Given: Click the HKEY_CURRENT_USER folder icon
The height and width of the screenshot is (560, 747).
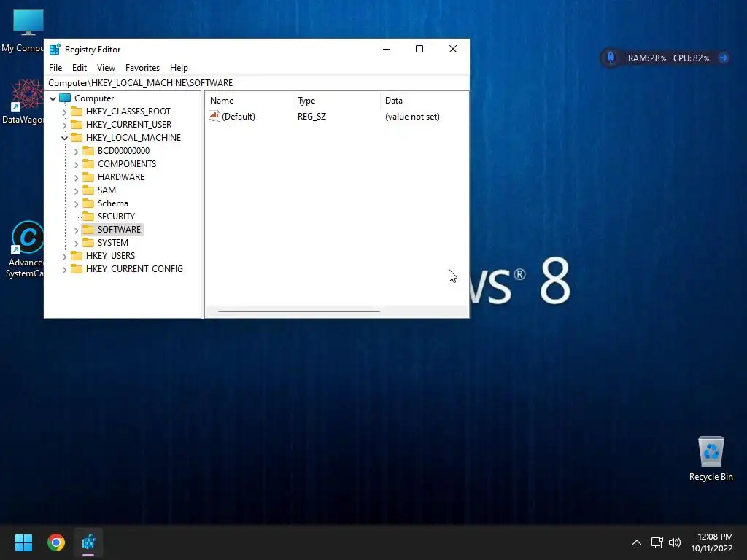Looking at the screenshot, I should (x=76, y=124).
